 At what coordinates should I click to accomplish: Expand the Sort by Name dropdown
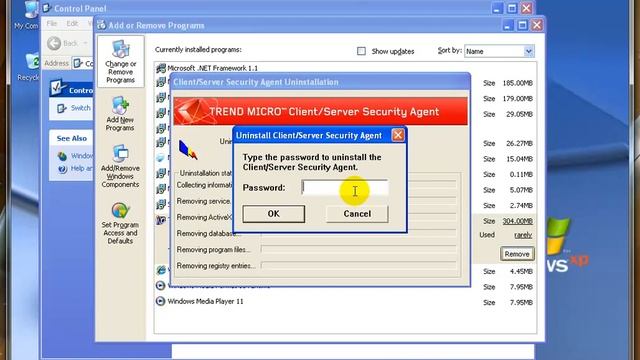tap(529, 51)
